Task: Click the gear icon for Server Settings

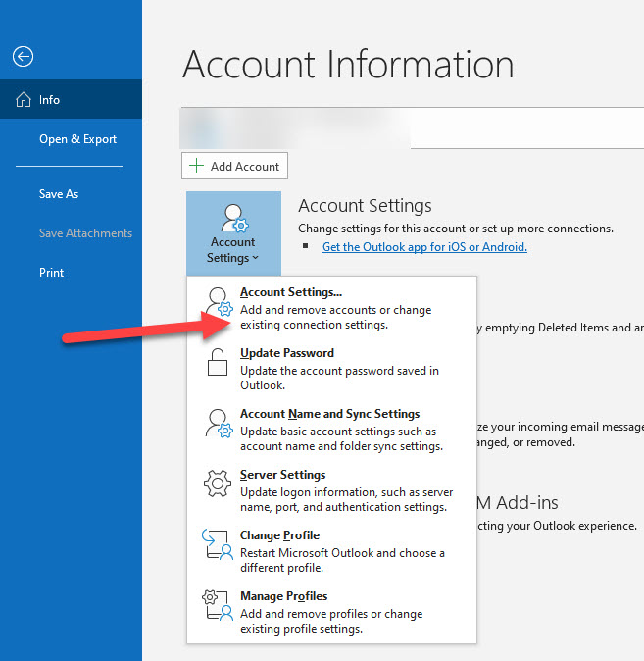Action: pyautogui.click(x=218, y=483)
